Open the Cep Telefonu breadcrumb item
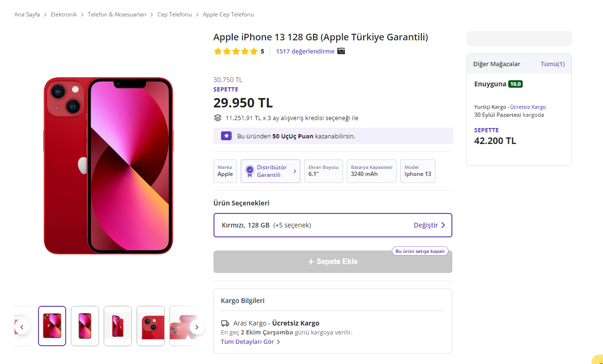 click(x=175, y=15)
